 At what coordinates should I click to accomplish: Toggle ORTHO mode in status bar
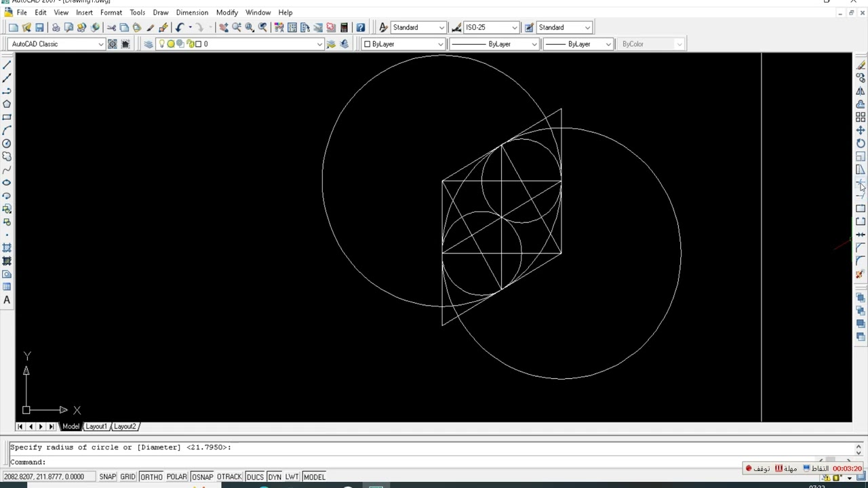(x=151, y=477)
